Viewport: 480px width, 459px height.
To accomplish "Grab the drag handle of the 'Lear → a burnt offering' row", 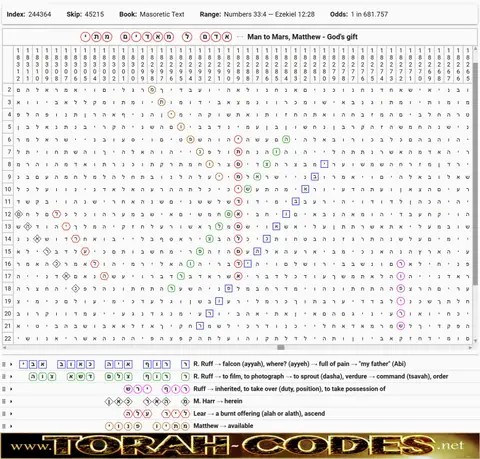I will click(4, 414).
